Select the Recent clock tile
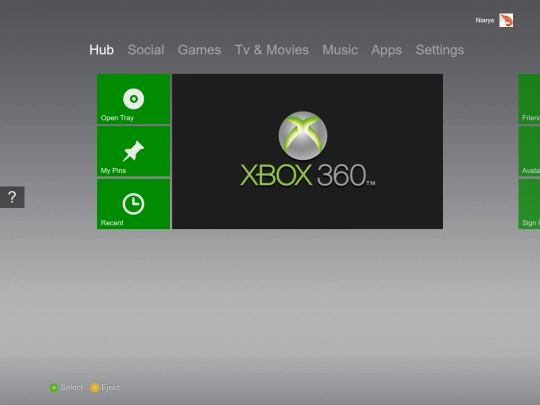The image size is (540, 405). pyautogui.click(x=134, y=204)
